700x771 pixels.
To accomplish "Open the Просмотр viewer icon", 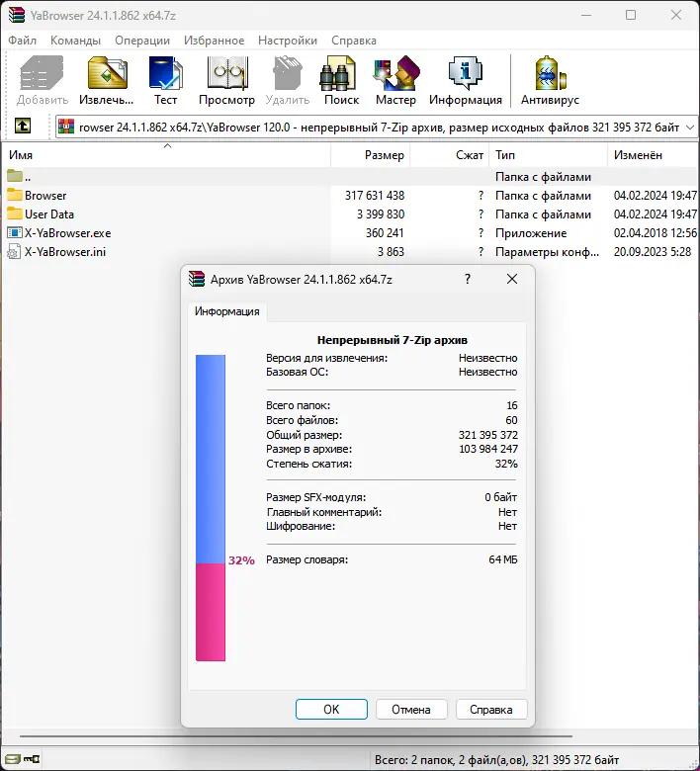I will (x=227, y=73).
